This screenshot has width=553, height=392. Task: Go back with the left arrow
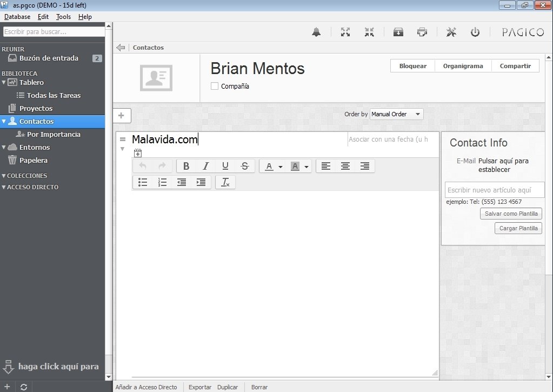coord(121,48)
